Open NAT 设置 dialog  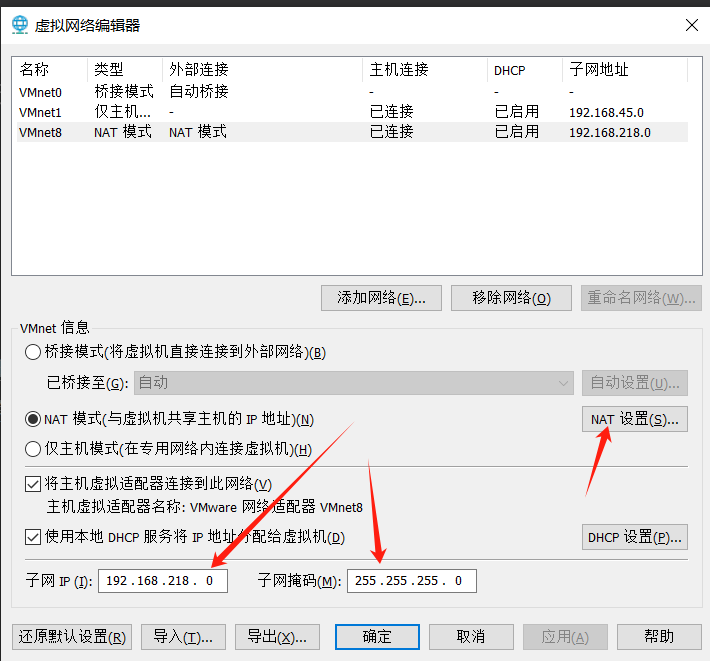[635, 419]
